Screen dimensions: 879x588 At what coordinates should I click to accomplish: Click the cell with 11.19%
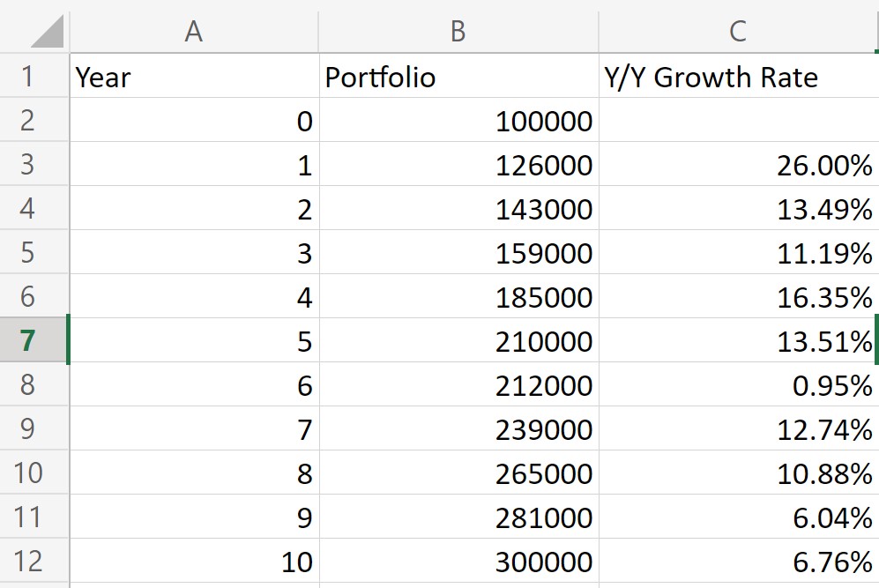738,252
